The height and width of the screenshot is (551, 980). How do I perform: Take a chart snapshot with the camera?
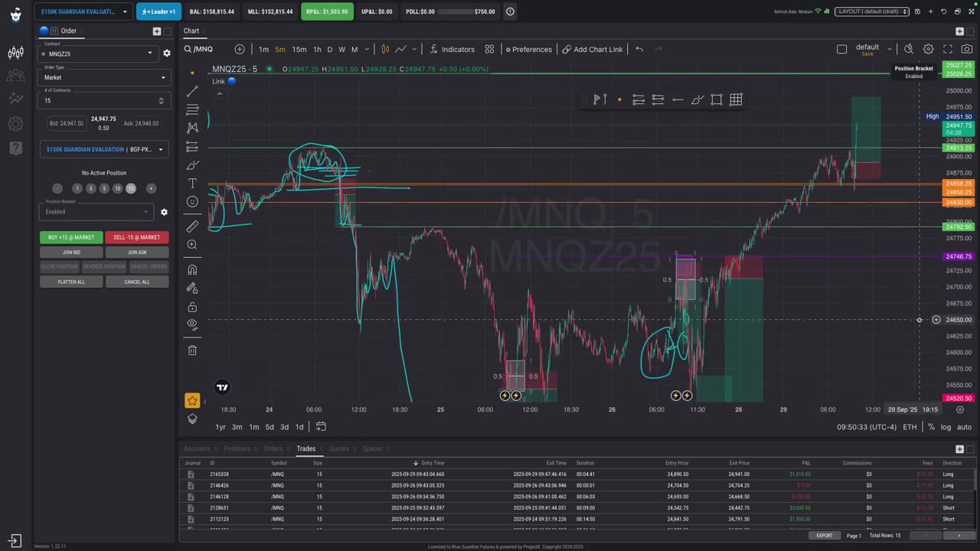pyautogui.click(x=967, y=49)
